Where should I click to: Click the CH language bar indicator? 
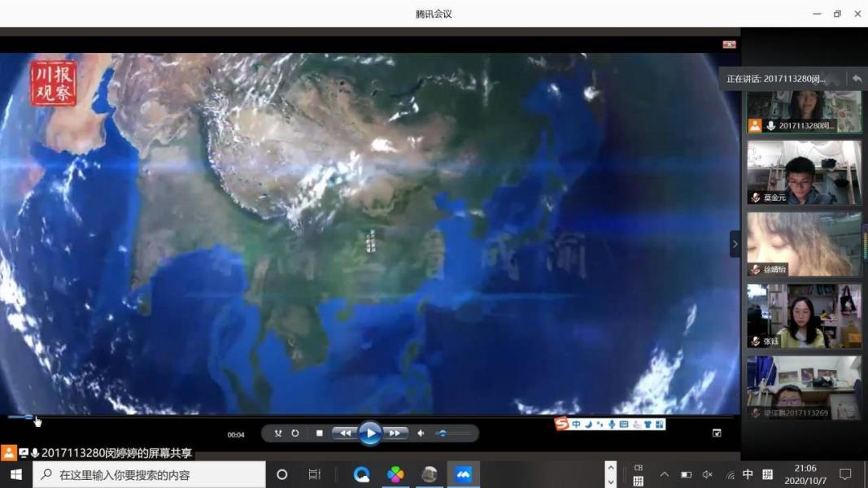click(x=639, y=468)
